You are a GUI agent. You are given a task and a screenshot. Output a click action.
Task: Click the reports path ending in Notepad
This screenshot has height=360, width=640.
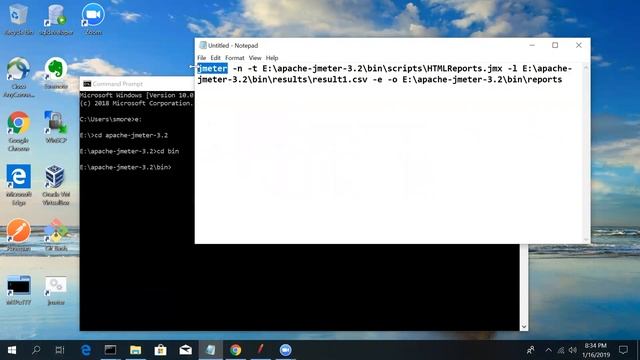[482, 80]
